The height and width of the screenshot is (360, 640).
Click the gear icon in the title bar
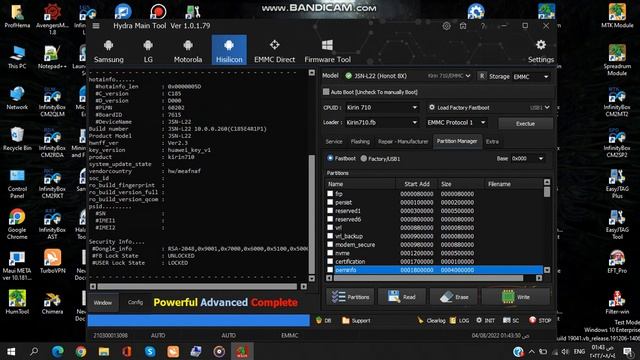447,26
